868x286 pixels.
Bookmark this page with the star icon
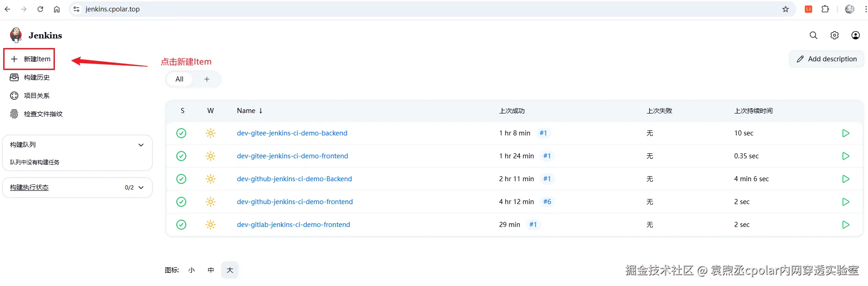point(786,9)
